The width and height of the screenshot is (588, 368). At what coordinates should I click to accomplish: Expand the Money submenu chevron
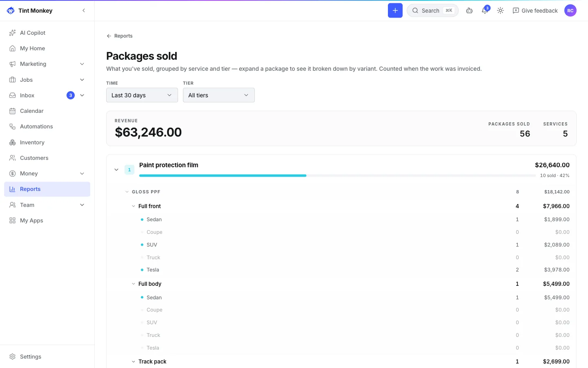(x=82, y=173)
